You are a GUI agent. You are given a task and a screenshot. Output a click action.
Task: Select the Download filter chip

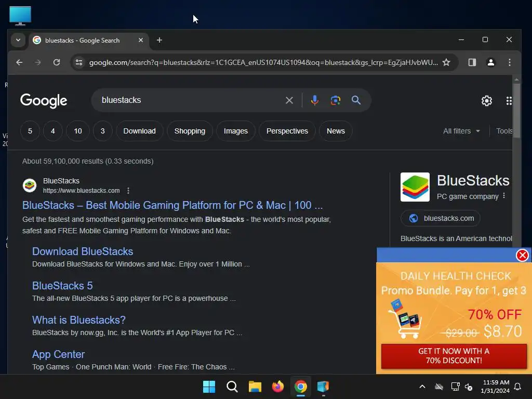(139, 131)
